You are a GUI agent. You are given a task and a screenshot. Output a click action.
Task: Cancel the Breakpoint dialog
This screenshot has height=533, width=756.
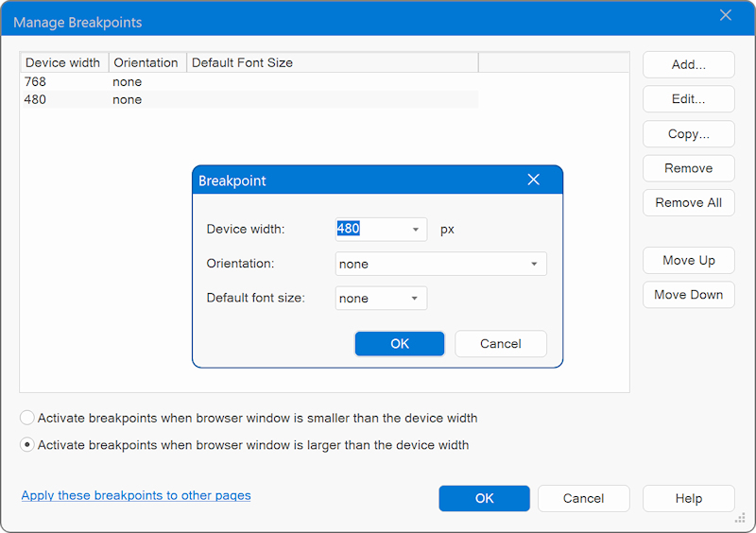[x=500, y=344]
